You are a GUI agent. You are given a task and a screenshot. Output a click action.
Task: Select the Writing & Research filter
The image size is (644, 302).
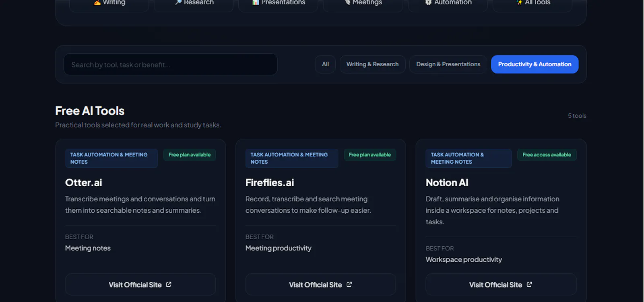[x=372, y=64]
